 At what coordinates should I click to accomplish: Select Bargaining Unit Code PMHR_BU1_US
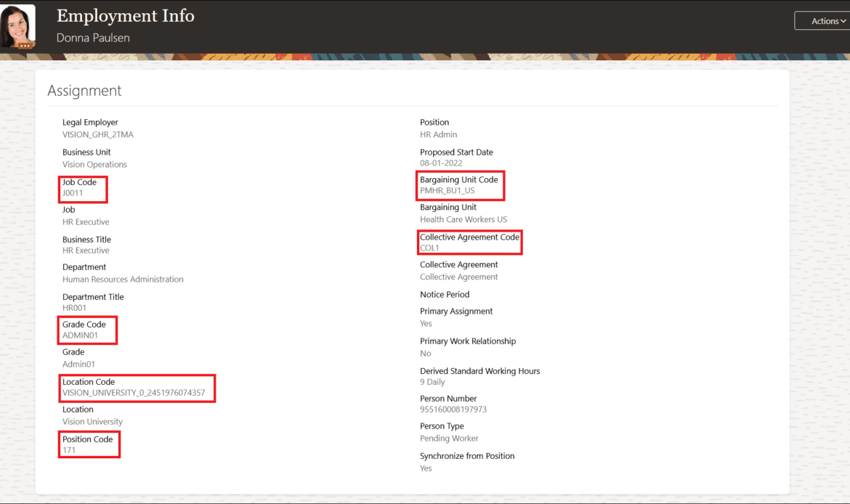(x=447, y=191)
